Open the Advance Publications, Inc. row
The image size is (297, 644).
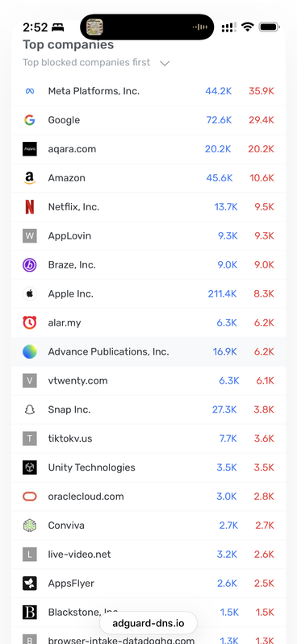coord(148,351)
